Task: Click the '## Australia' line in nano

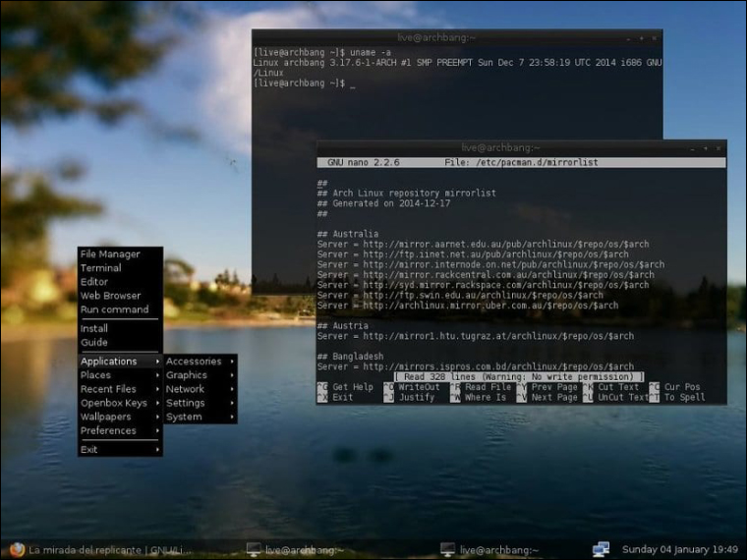Action: pyautogui.click(x=348, y=234)
